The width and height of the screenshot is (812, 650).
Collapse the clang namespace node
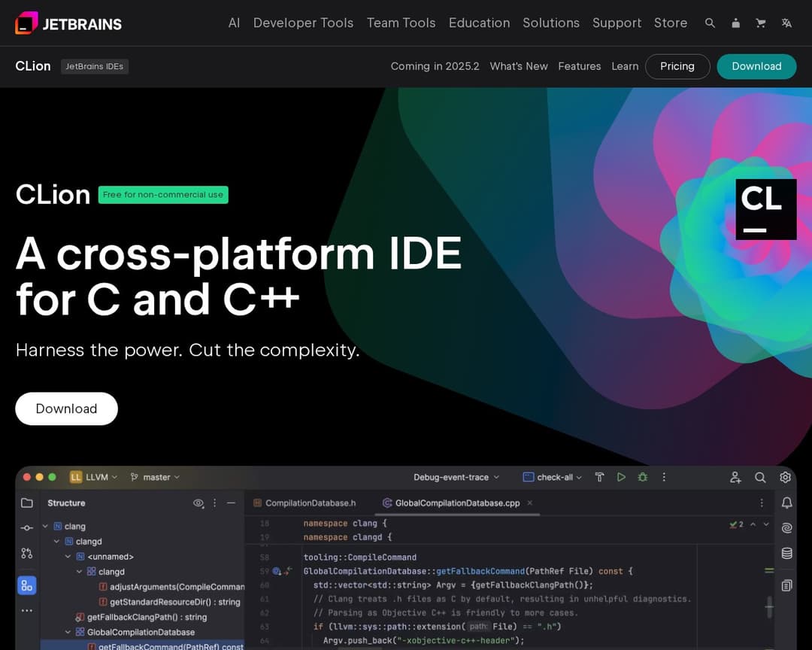45,526
